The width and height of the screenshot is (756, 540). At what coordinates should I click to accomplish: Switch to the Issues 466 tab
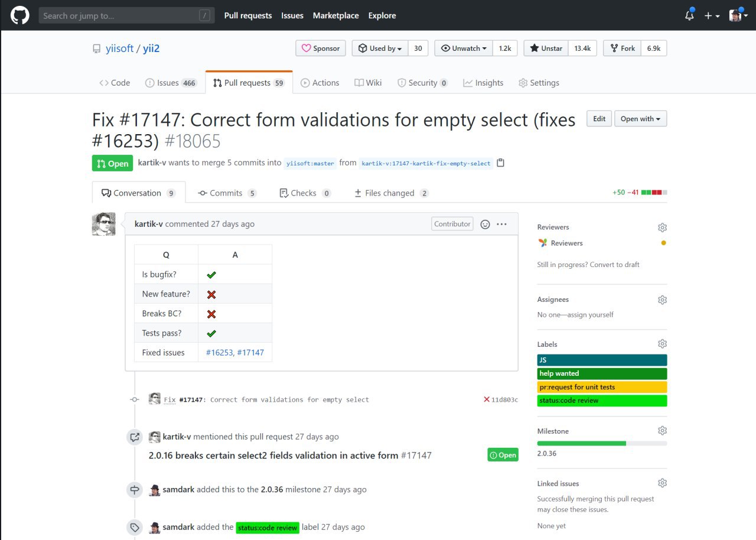pyautogui.click(x=171, y=83)
